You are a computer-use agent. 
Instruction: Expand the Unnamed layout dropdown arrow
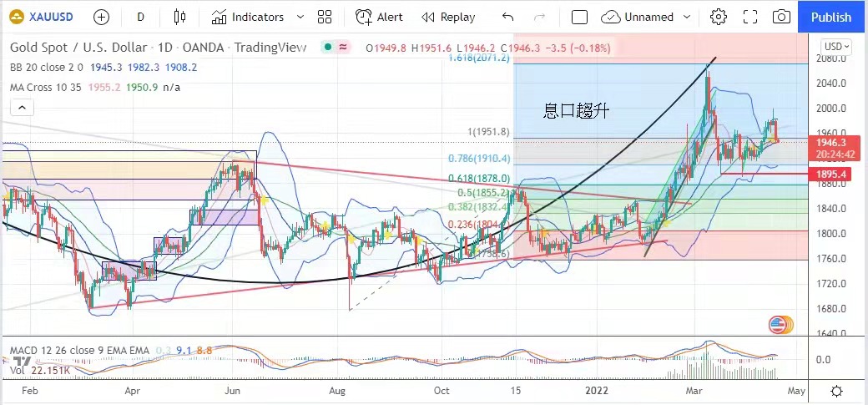[687, 17]
